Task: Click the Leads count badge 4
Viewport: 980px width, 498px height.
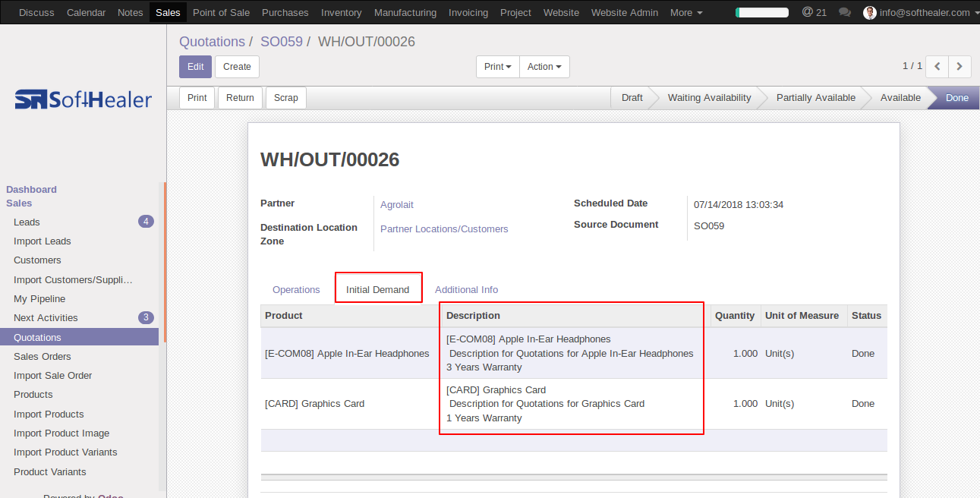Action: (146, 222)
